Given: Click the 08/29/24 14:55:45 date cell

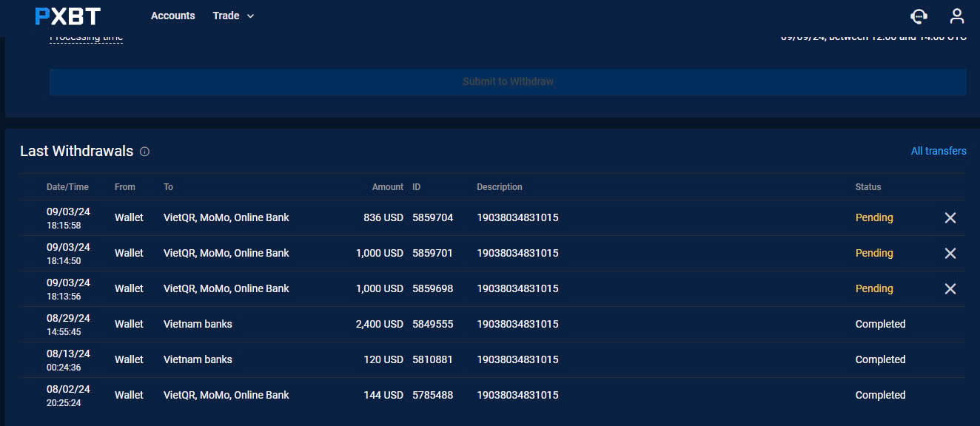Looking at the screenshot, I should click(68, 325).
